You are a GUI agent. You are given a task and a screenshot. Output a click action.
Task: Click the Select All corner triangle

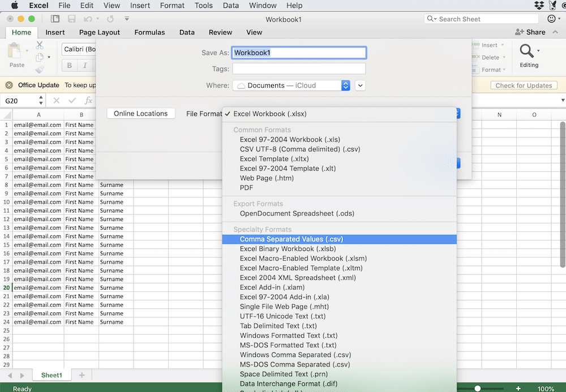(7, 115)
